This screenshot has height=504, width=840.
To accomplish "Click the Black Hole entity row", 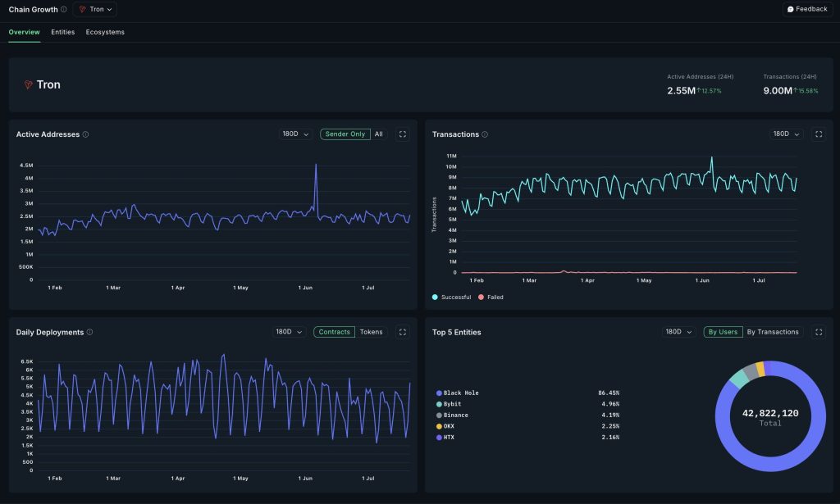I will click(527, 393).
